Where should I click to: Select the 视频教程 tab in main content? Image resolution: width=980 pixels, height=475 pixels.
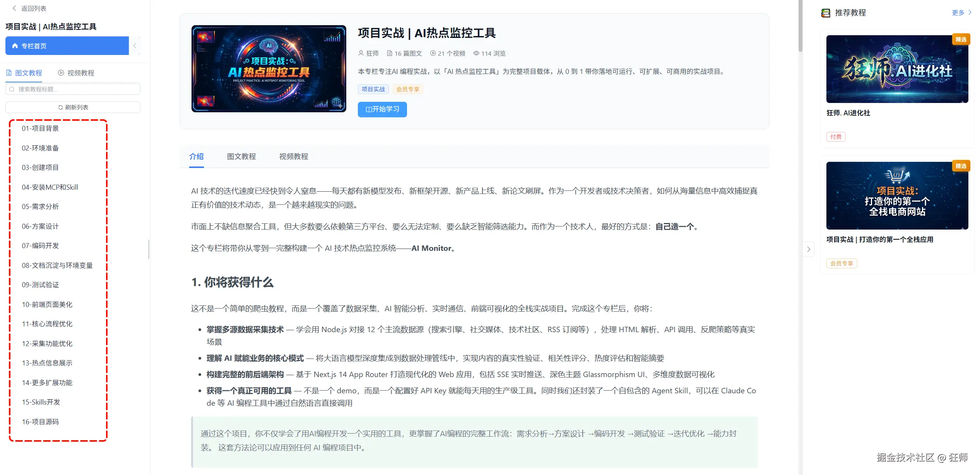click(293, 156)
